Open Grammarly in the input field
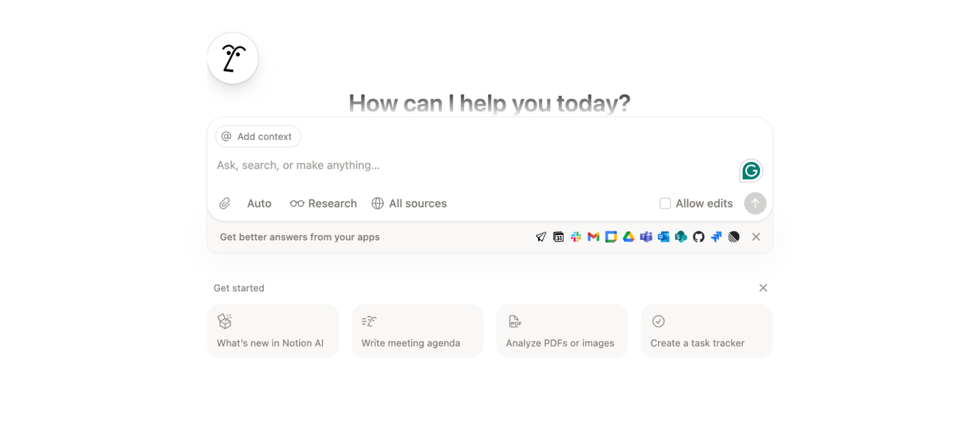980x441 pixels. tap(750, 171)
